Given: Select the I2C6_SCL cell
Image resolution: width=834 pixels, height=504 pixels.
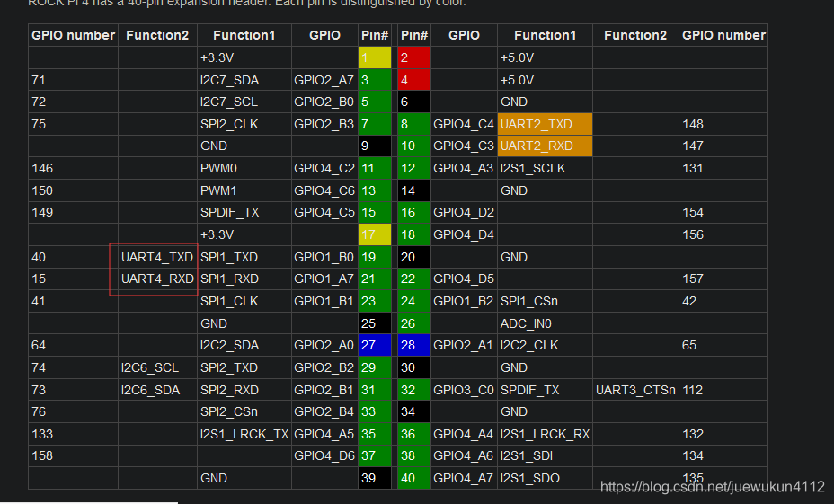Looking at the screenshot, I should pyautogui.click(x=157, y=367).
